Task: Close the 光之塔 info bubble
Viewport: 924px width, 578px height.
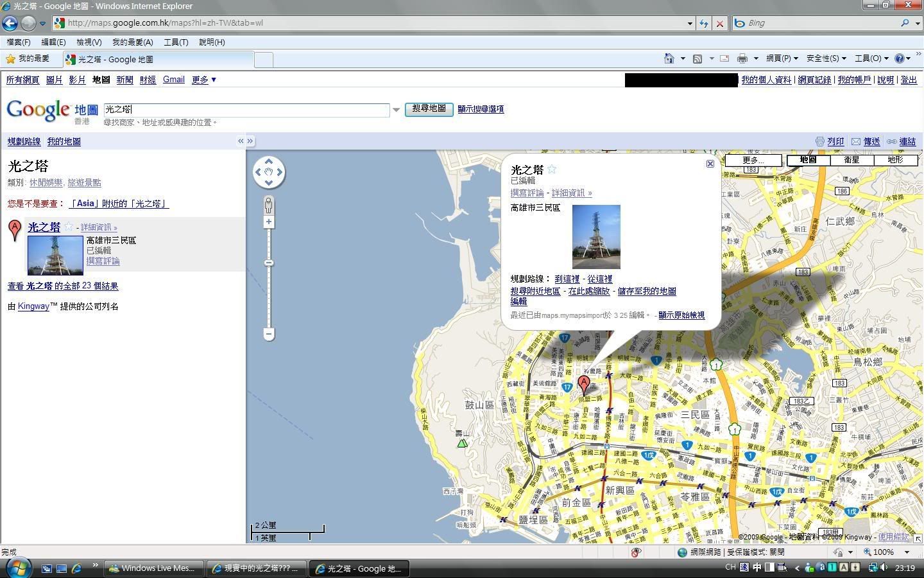Action: click(x=710, y=164)
